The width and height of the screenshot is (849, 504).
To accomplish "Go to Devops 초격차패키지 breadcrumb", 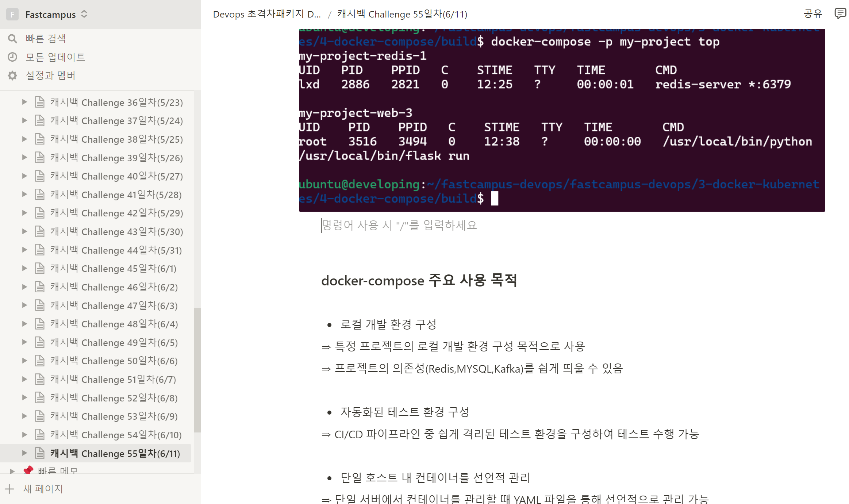I will pyautogui.click(x=267, y=14).
